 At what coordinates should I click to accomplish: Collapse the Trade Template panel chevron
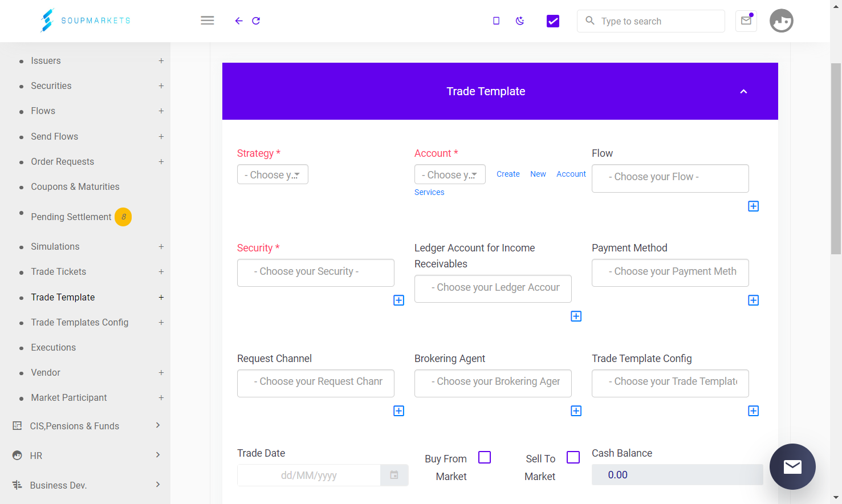743,92
